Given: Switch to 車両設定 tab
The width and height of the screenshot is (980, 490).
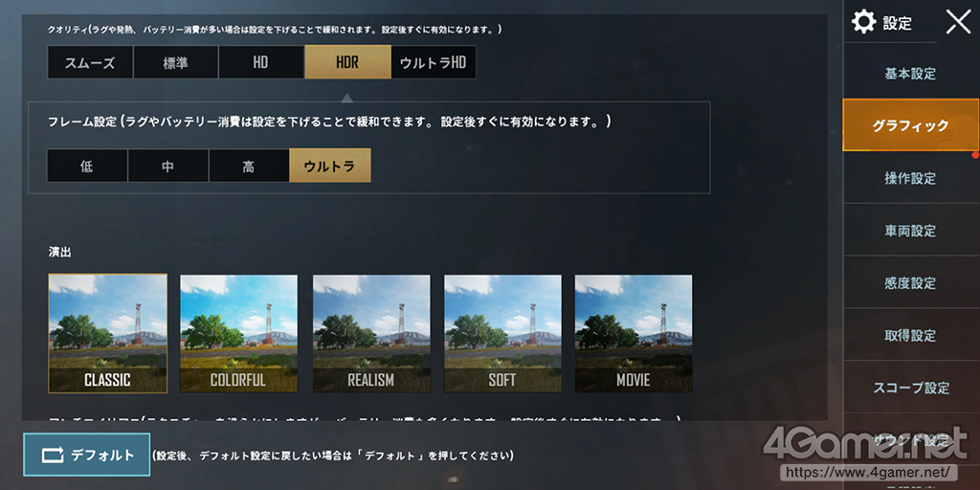Looking at the screenshot, I should tap(911, 231).
